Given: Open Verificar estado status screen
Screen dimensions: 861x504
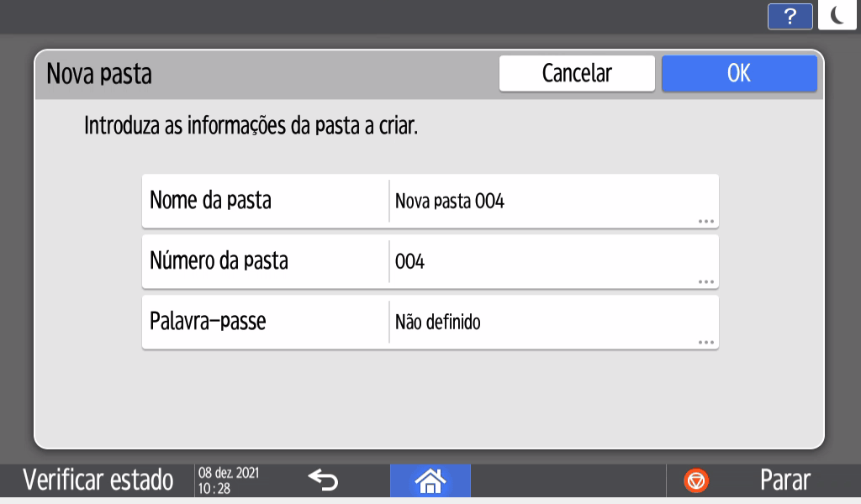Looking at the screenshot, I should point(98,480).
